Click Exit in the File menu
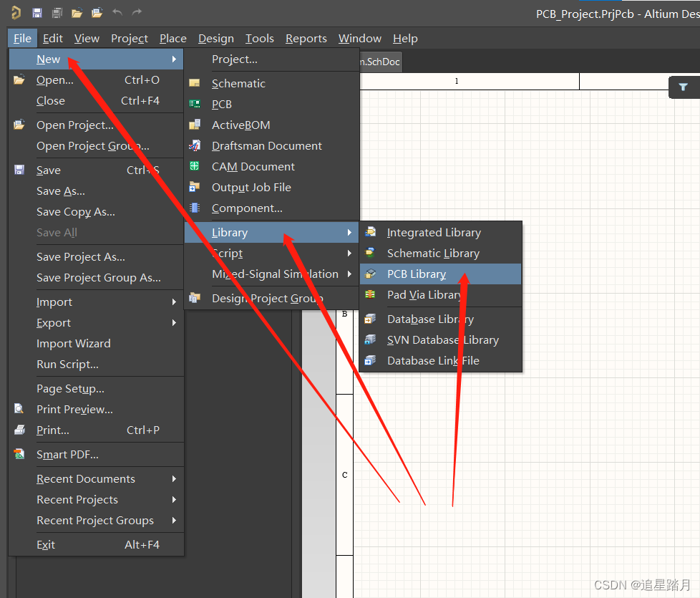Screen dimensions: 700x598 click(46, 545)
